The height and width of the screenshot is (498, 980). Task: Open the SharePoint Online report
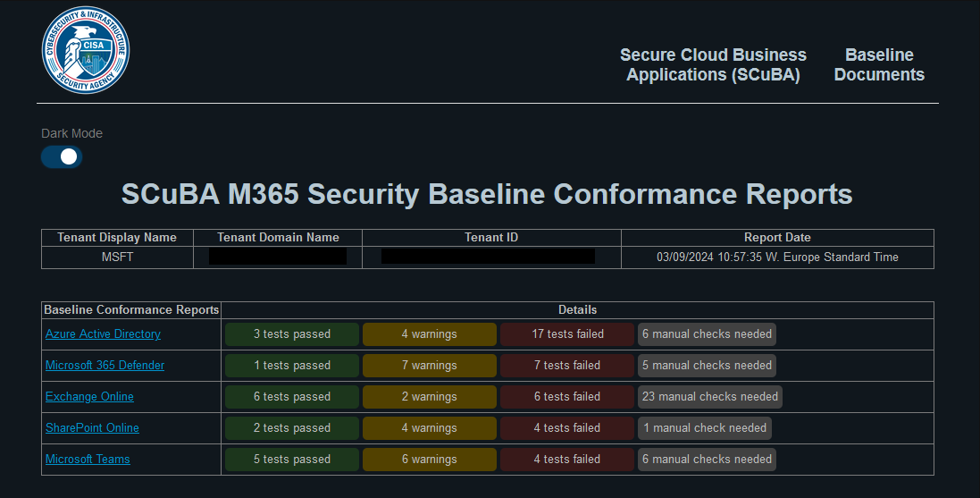(92, 428)
